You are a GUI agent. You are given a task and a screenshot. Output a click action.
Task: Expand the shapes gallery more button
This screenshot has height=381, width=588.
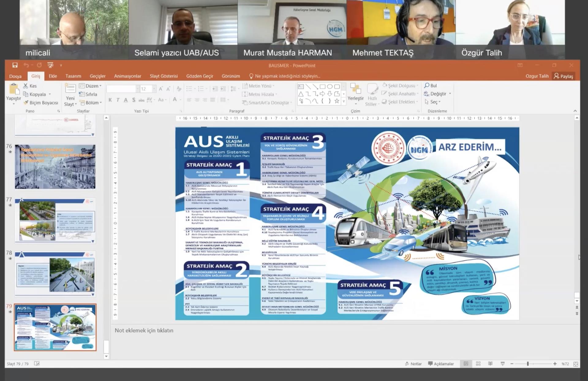344,101
